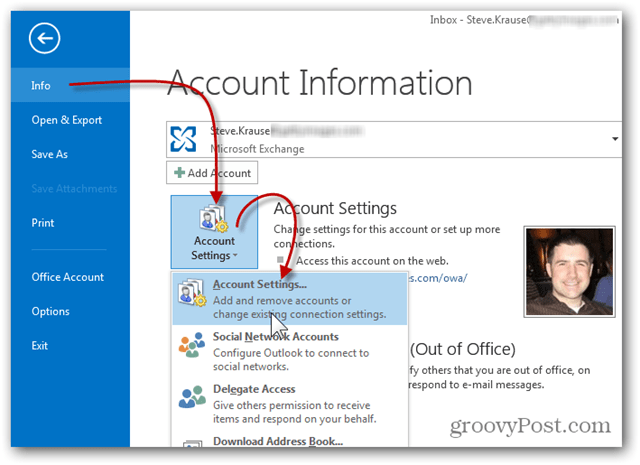
Task: Expand the account selector dropdown arrow
Action: 615,139
